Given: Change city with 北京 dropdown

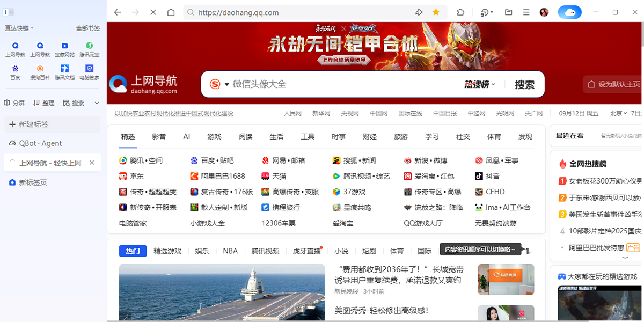Looking at the screenshot, I should (x=618, y=113).
